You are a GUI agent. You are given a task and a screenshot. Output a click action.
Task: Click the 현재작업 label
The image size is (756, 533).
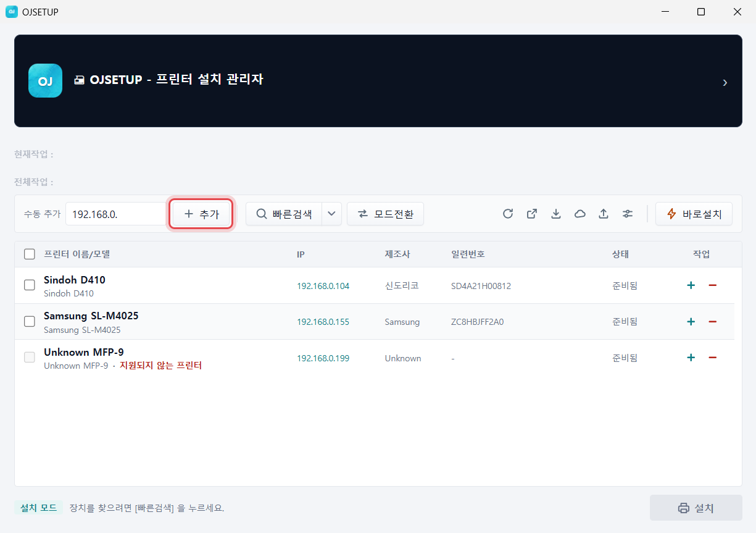click(x=33, y=154)
